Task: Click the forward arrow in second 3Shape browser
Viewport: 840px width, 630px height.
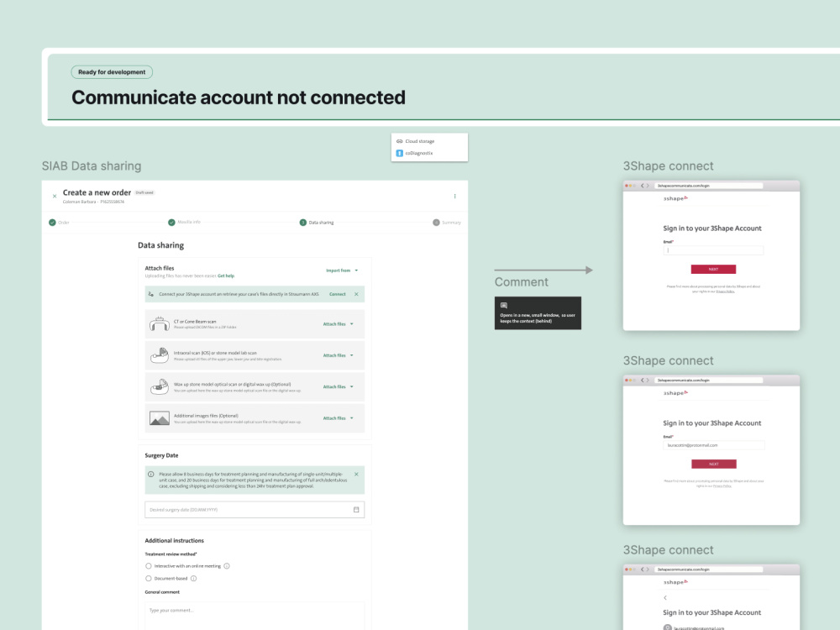Action: (x=648, y=381)
